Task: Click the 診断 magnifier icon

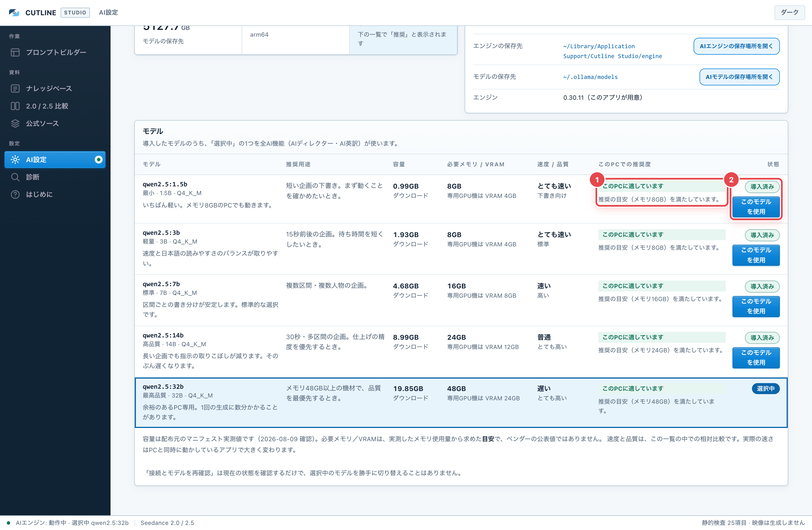Action: pos(15,177)
